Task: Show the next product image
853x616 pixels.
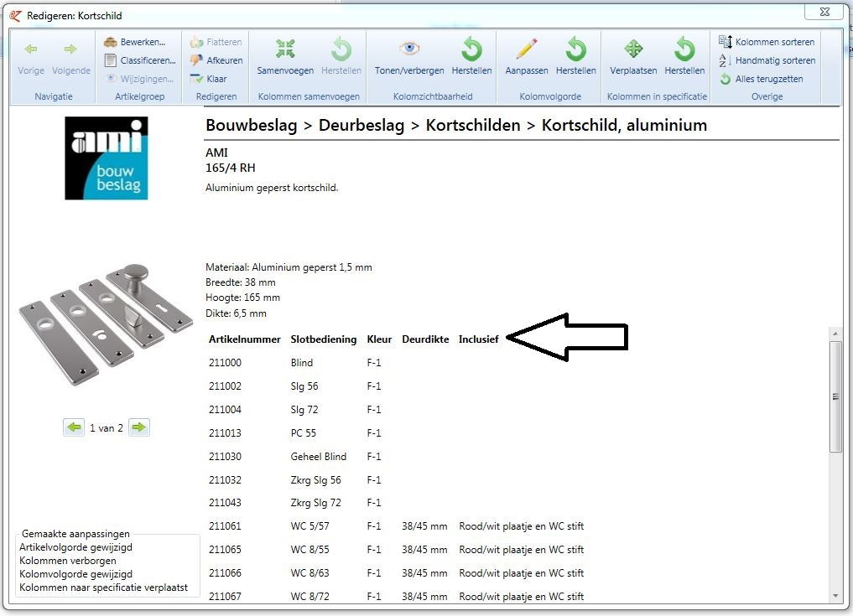Action: point(139,428)
